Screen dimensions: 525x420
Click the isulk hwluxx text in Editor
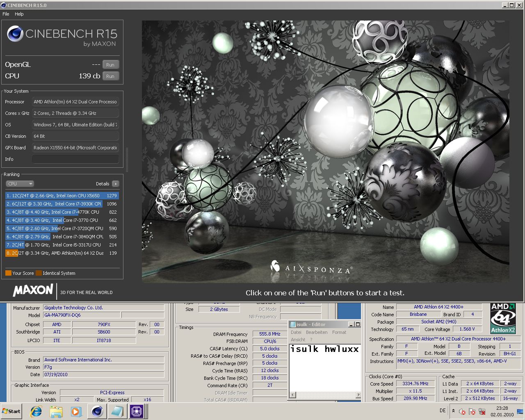pyautogui.click(x=324, y=349)
